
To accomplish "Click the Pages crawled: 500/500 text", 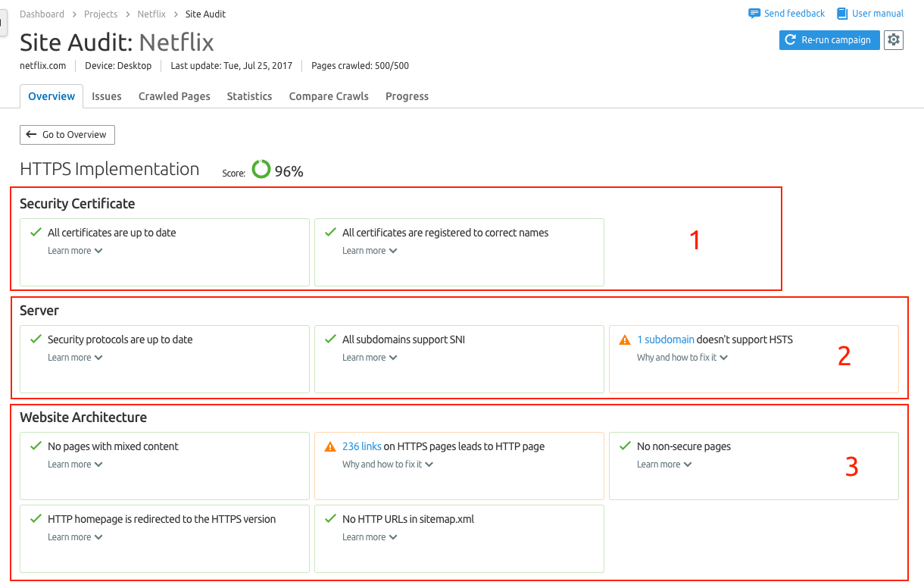I will tap(360, 66).
